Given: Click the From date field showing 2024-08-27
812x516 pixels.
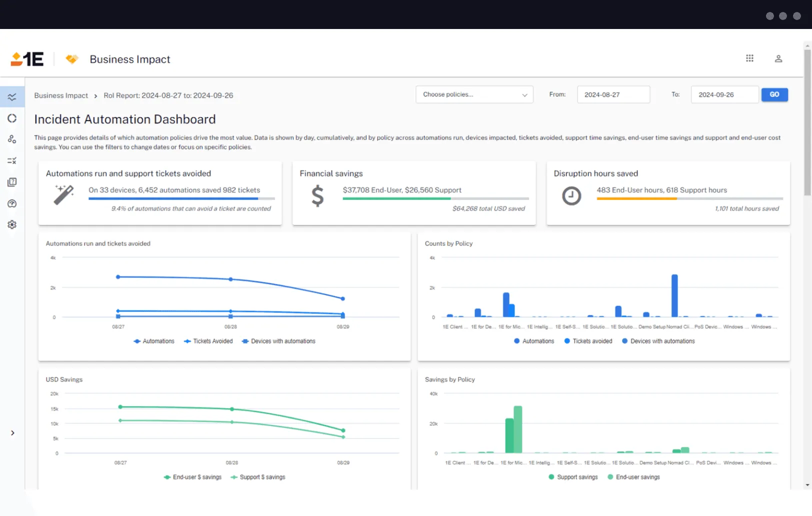Looking at the screenshot, I should (613, 94).
